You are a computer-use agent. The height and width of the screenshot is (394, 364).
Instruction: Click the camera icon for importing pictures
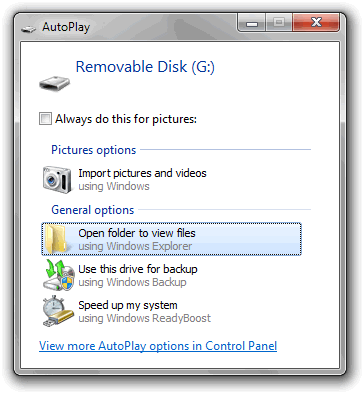point(57,180)
